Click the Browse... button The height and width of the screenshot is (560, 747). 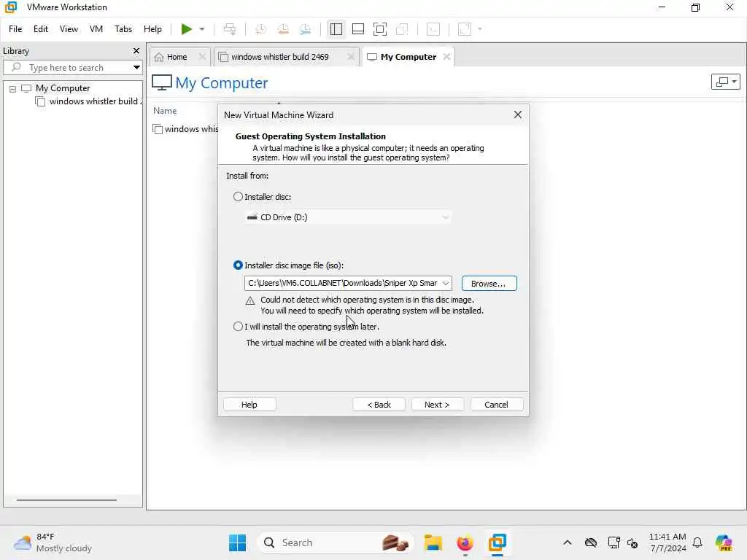point(489,284)
